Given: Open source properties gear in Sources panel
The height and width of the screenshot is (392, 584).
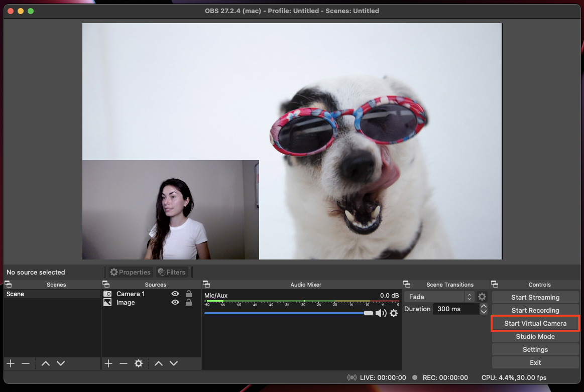Looking at the screenshot, I should (x=139, y=363).
